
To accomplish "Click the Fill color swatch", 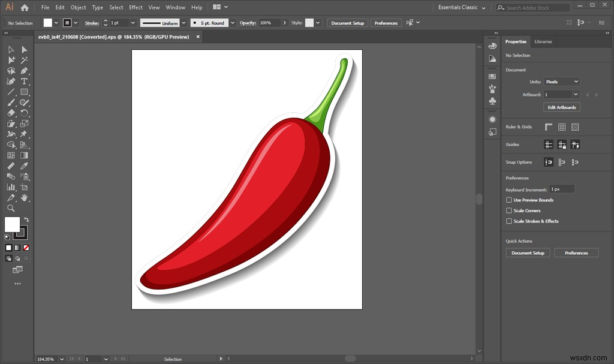I will coord(12,225).
